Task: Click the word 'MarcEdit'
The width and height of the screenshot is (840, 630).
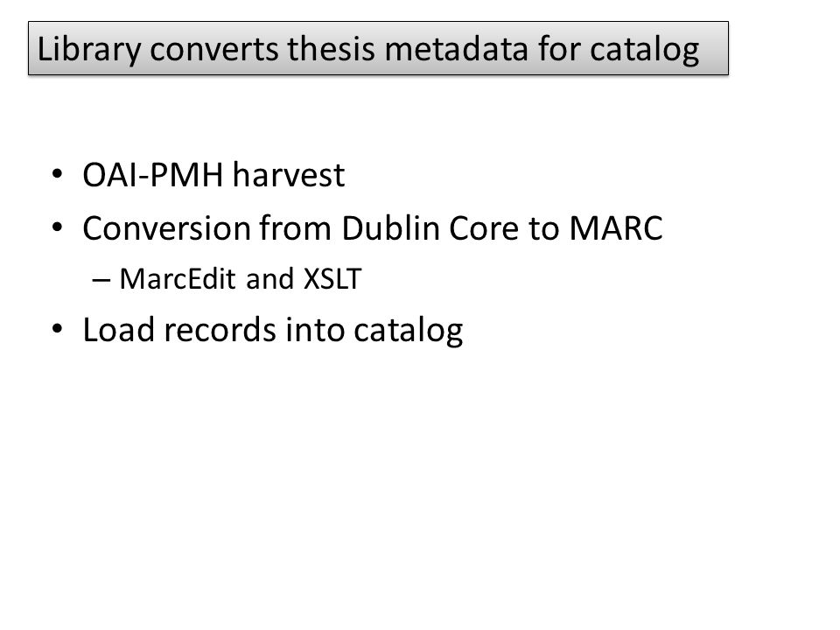Action: 178,279
